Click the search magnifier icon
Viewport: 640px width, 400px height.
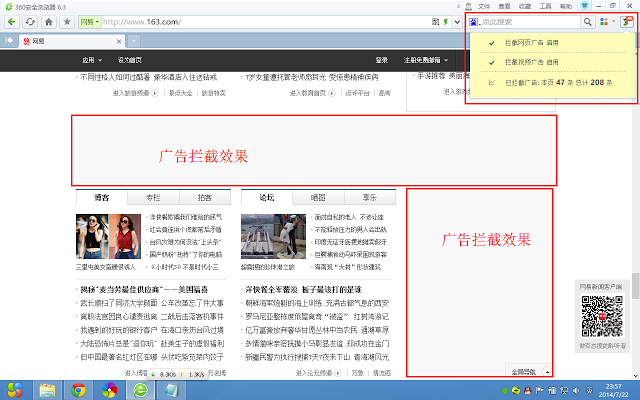tap(587, 21)
